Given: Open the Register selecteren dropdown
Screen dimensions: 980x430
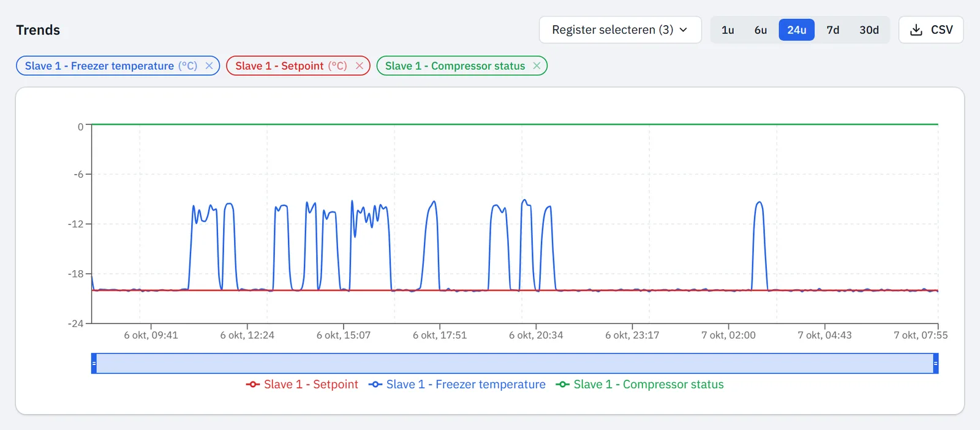Looking at the screenshot, I should [620, 30].
